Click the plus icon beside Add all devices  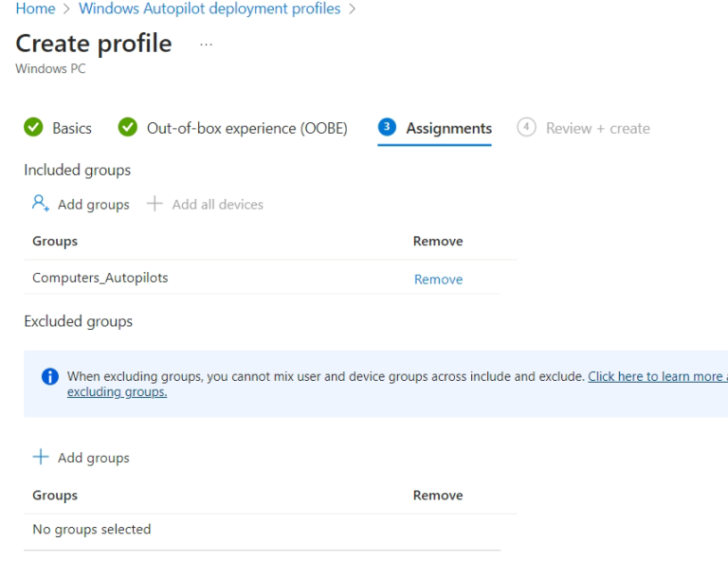tap(155, 204)
